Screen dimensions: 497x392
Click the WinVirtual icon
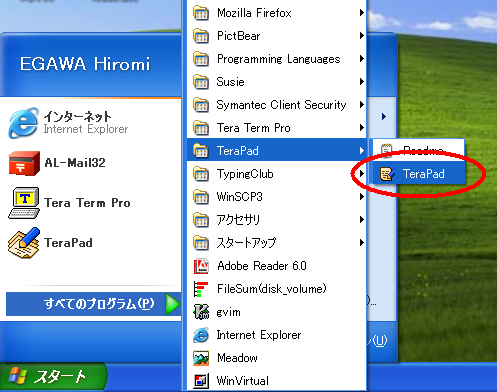[201, 381]
